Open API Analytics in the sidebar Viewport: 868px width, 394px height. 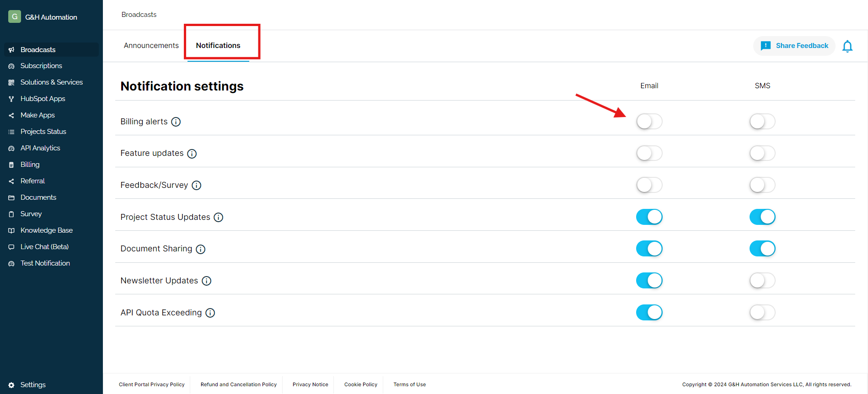tap(40, 148)
